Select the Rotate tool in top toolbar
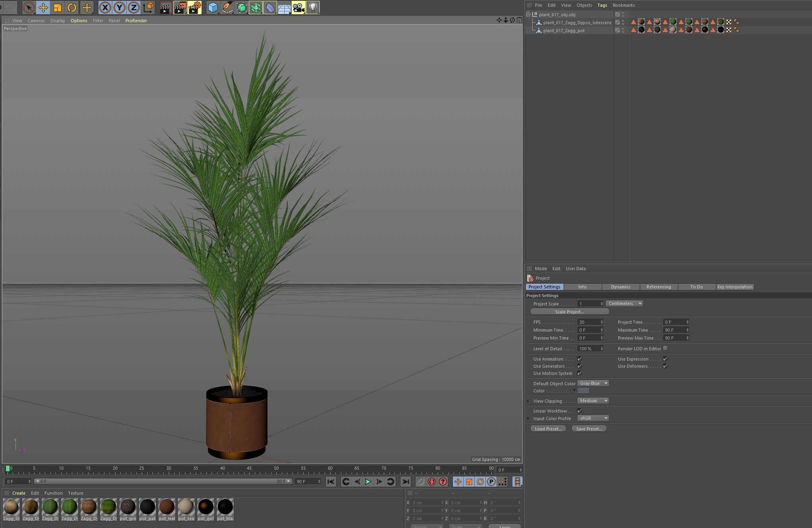The width and height of the screenshot is (812, 528). point(72,8)
